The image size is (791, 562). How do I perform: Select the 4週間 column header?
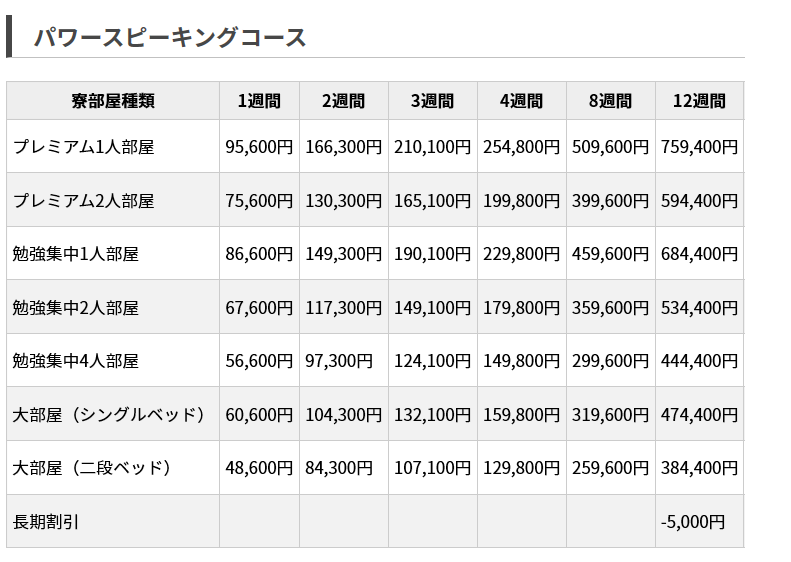(521, 101)
